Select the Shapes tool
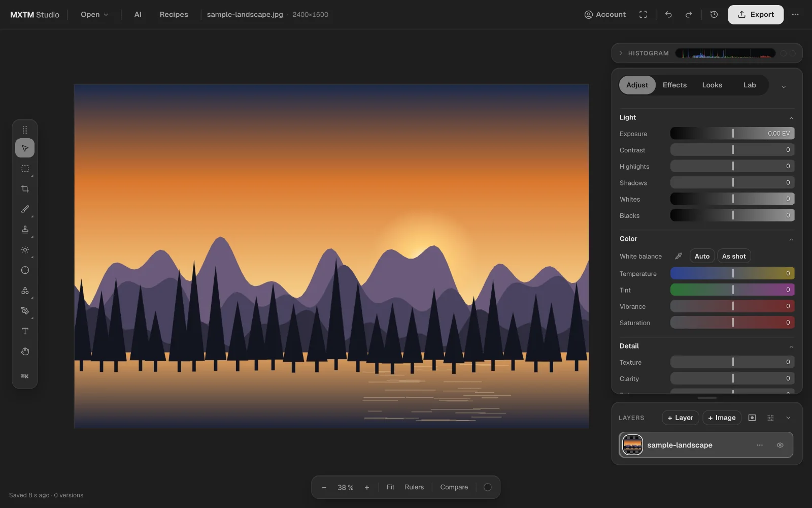 pyautogui.click(x=25, y=290)
